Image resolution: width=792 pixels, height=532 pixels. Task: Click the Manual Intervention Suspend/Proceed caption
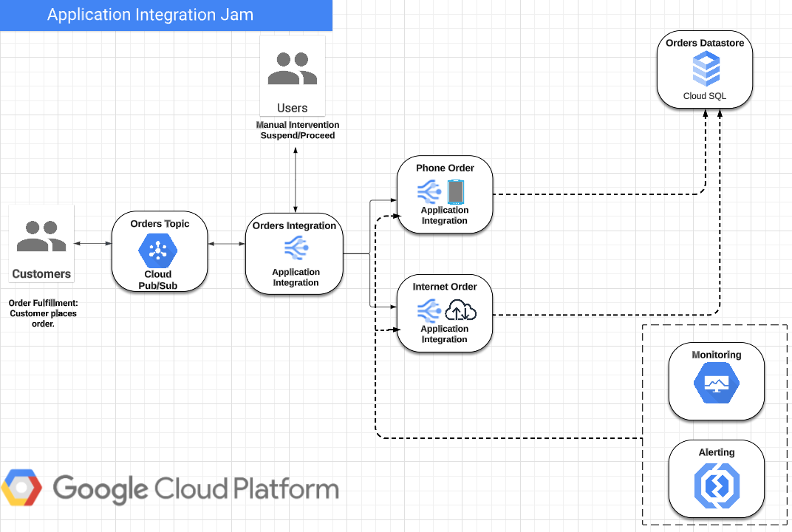pos(298,130)
